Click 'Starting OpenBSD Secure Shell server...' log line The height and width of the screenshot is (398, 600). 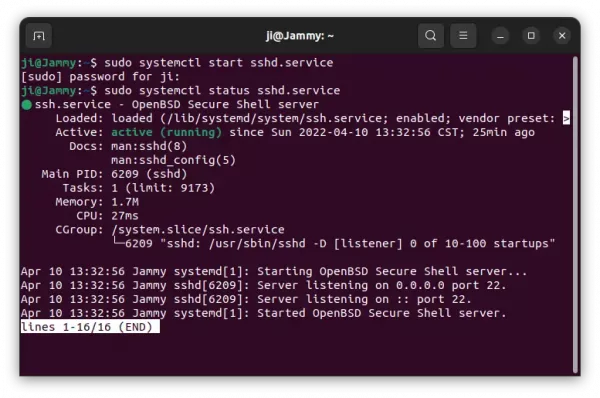[x=392, y=271]
